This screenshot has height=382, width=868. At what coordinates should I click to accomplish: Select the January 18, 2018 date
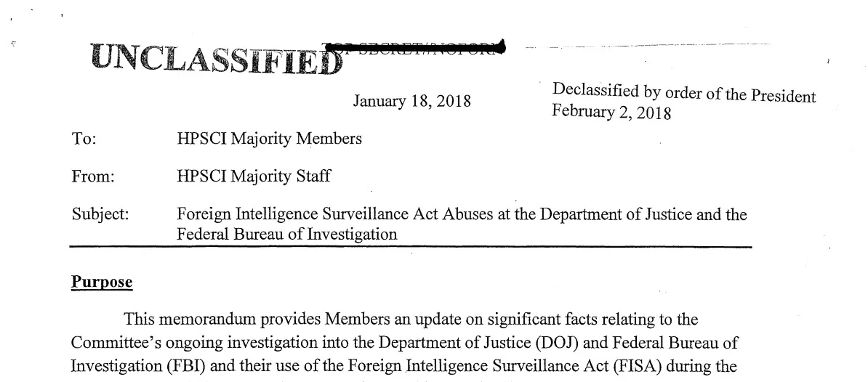[412, 101]
